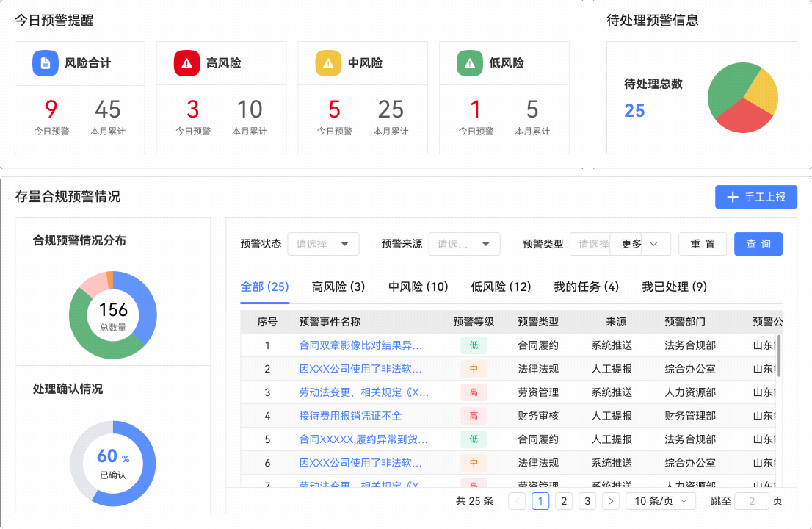This screenshot has height=529, width=812.
Task: Click the red warning icon for 高风险
Action: [187, 63]
